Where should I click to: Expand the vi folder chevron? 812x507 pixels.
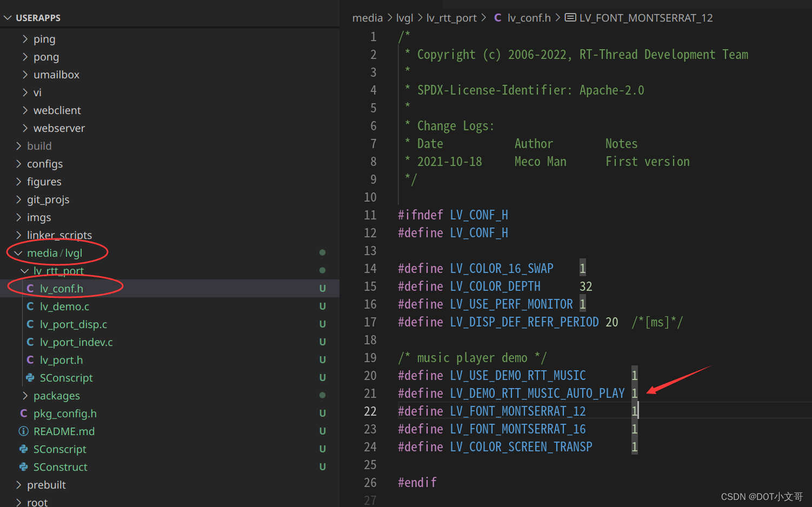coord(25,92)
